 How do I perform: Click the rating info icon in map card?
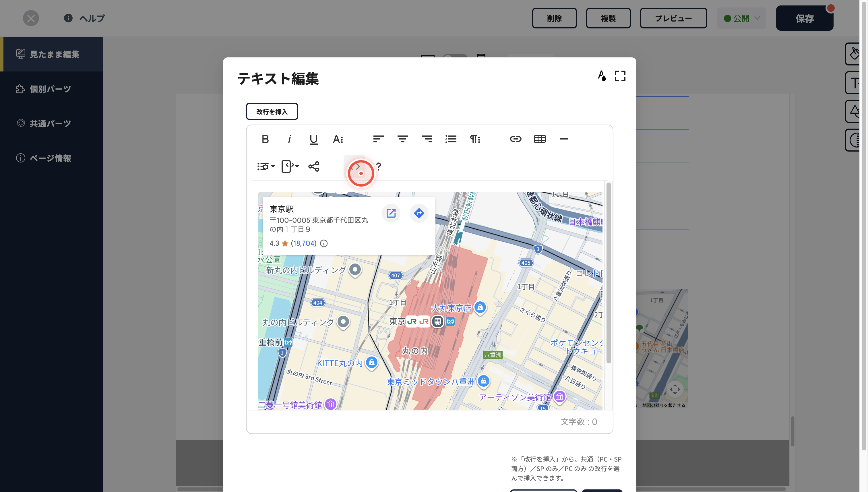pyautogui.click(x=324, y=243)
